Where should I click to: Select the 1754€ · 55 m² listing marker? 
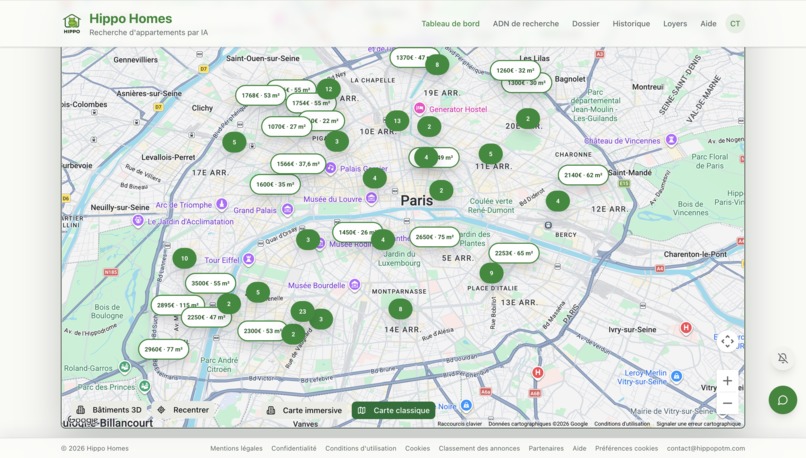pyautogui.click(x=311, y=103)
